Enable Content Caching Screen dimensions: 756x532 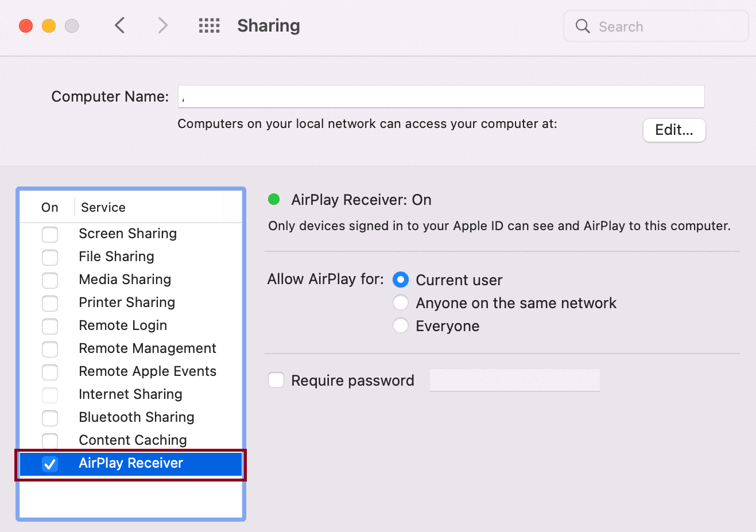tap(50, 441)
